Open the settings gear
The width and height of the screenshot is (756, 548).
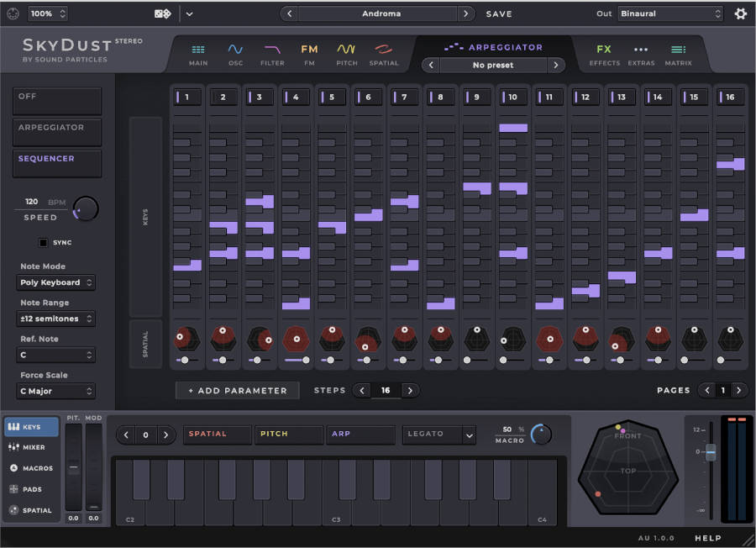pyautogui.click(x=740, y=13)
